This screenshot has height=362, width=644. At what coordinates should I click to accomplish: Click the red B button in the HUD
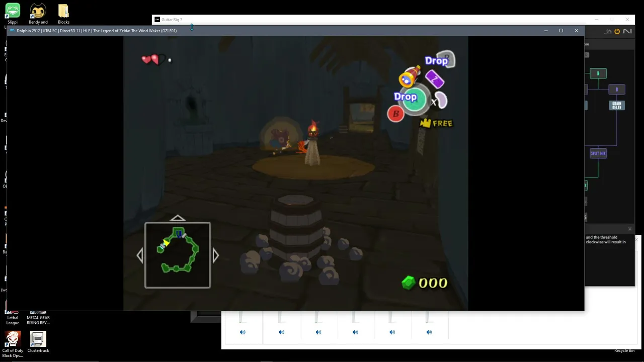395,114
